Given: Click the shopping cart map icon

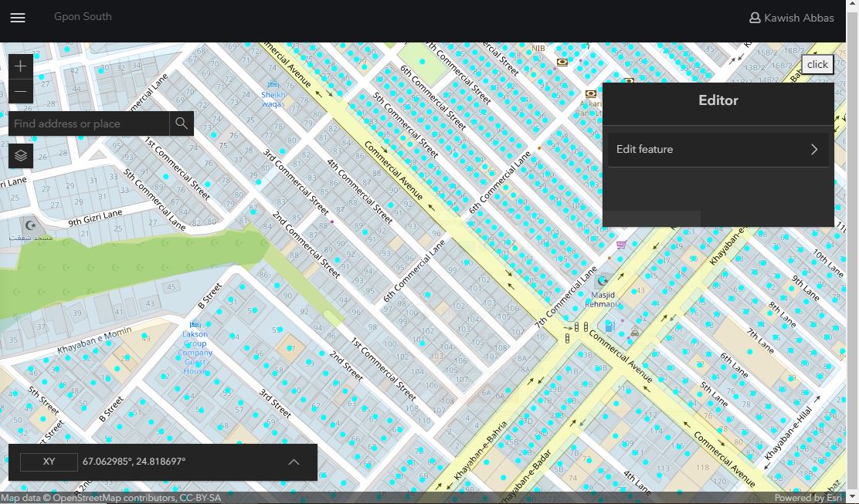Looking at the screenshot, I should click(621, 245).
